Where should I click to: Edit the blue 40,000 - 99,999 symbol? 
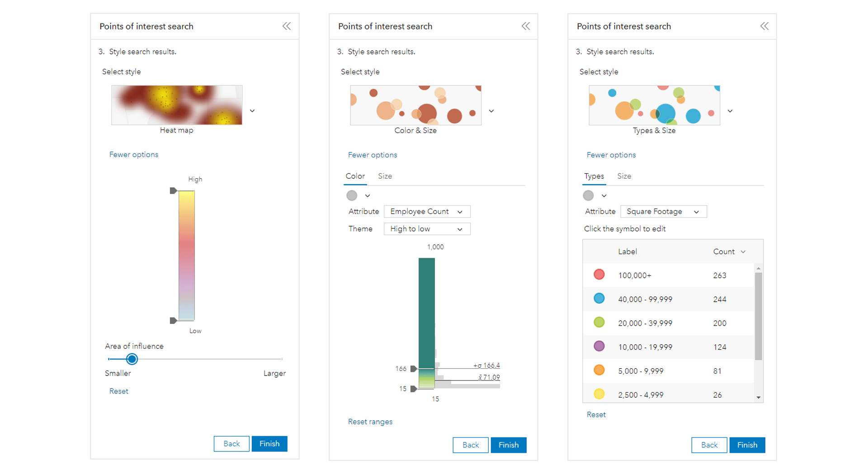pyautogui.click(x=599, y=299)
